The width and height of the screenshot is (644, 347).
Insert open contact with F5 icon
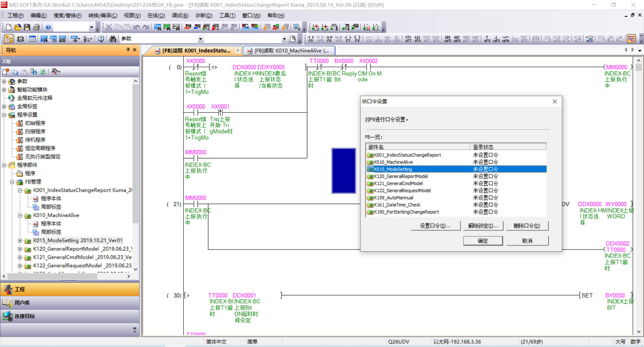pyautogui.click(x=311, y=39)
